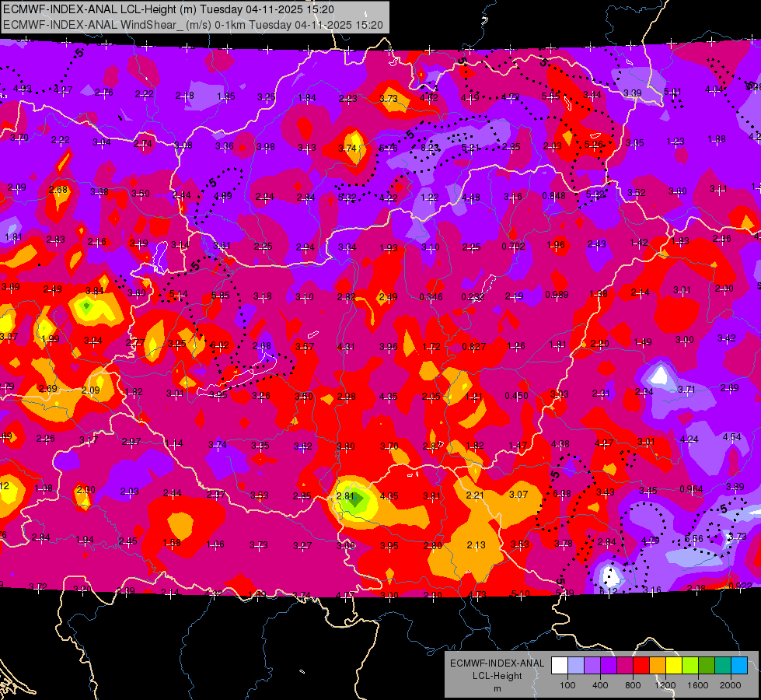The image size is (761, 700).
Task: Select the wind shear value 0.848
Action: click(x=553, y=196)
